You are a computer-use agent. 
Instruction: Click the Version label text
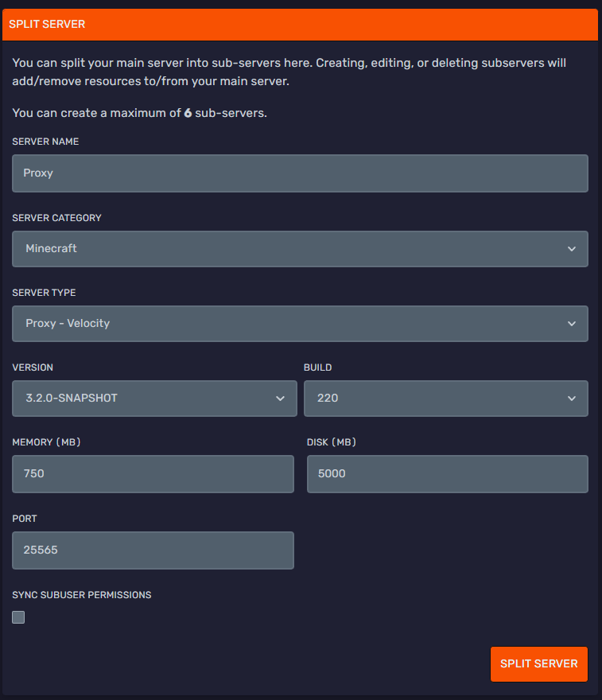pos(33,368)
